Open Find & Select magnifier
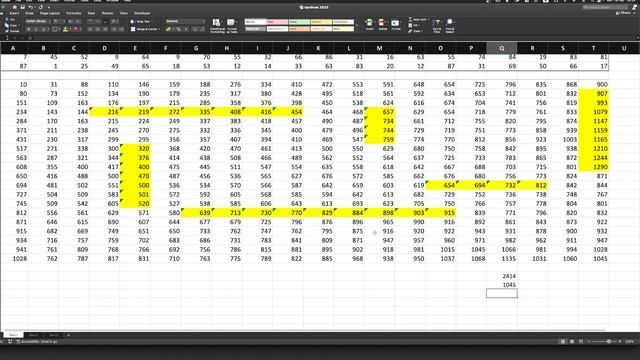The width and height of the screenshot is (640, 360). (449, 25)
